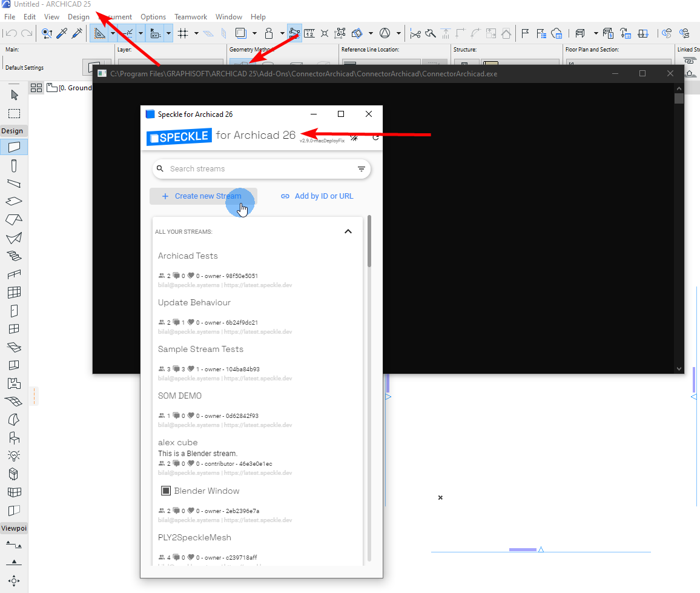Image resolution: width=700 pixels, height=593 pixels.
Task: Collapse the ALL YOUR STREAMS section
Action: click(x=348, y=231)
